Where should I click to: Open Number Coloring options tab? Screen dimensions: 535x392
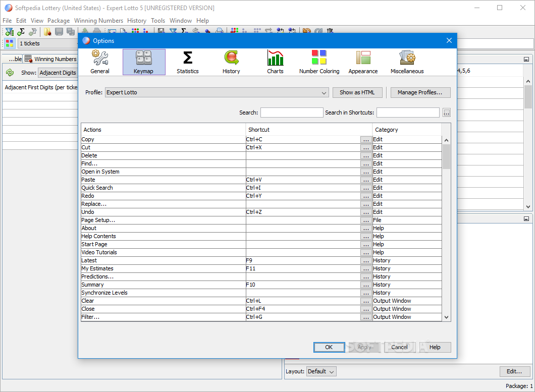coord(319,62)
